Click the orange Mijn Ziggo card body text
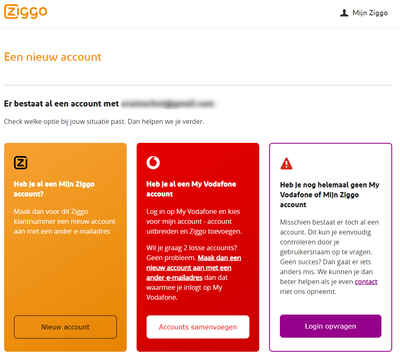The image size is (400, 360). click(65, 221)
